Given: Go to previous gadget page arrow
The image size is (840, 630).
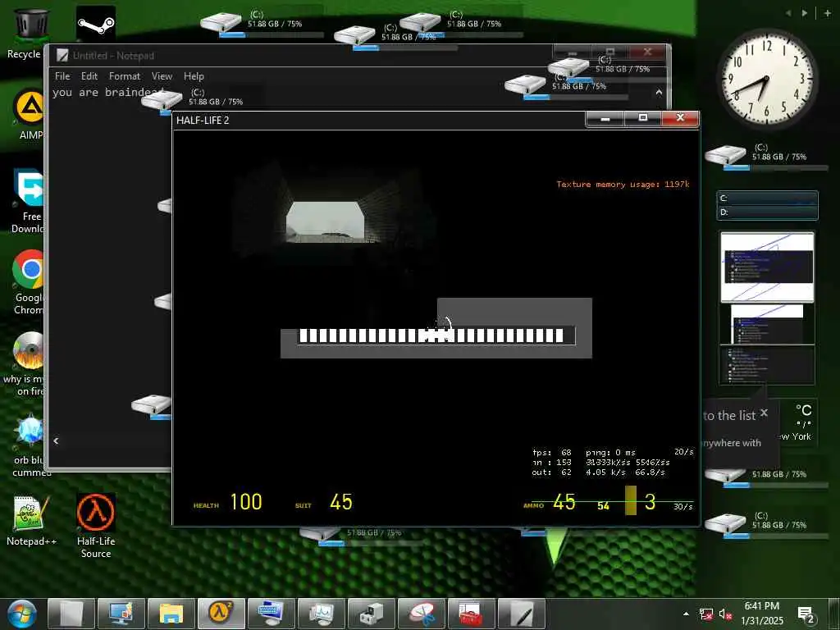Looking at the screenshot, I should [788, 13].
